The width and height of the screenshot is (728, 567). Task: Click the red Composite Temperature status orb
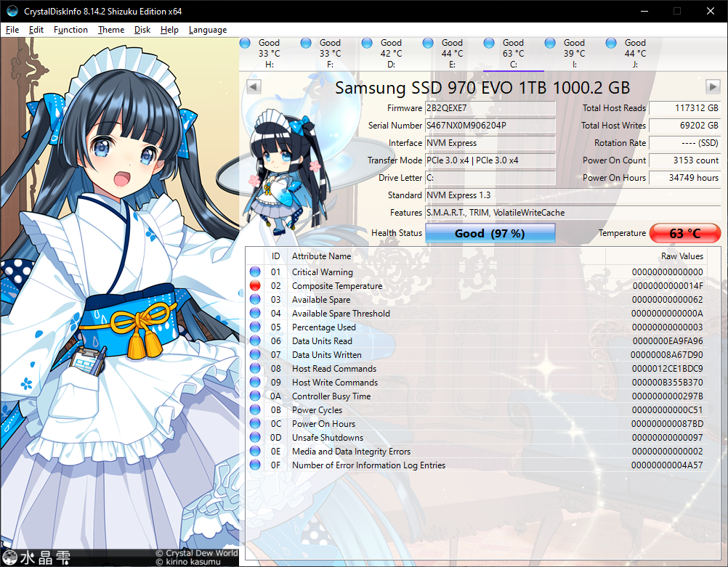(x=255, y=285)
